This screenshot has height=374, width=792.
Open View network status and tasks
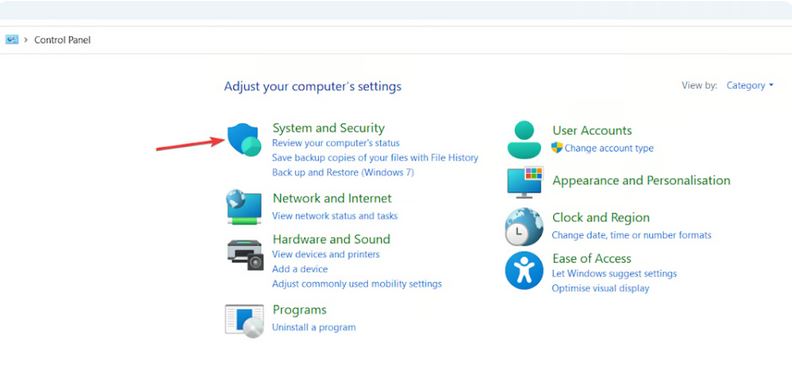(x=334, y=216)
